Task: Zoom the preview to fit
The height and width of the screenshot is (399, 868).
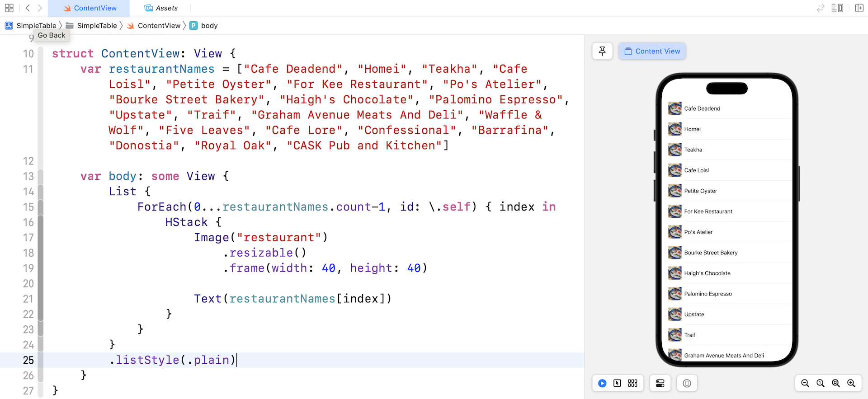Action: pyautogui.click(x=836, y=383)
